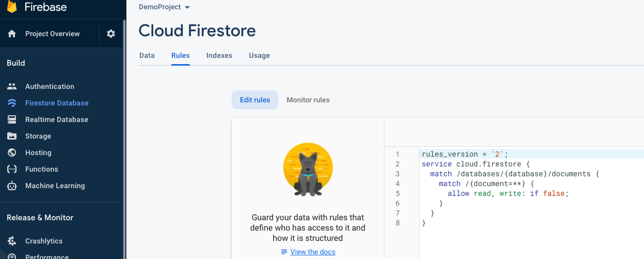The image size is (644, 259).
Task: Navigate to Storage
Action: (x=38, y=136)
